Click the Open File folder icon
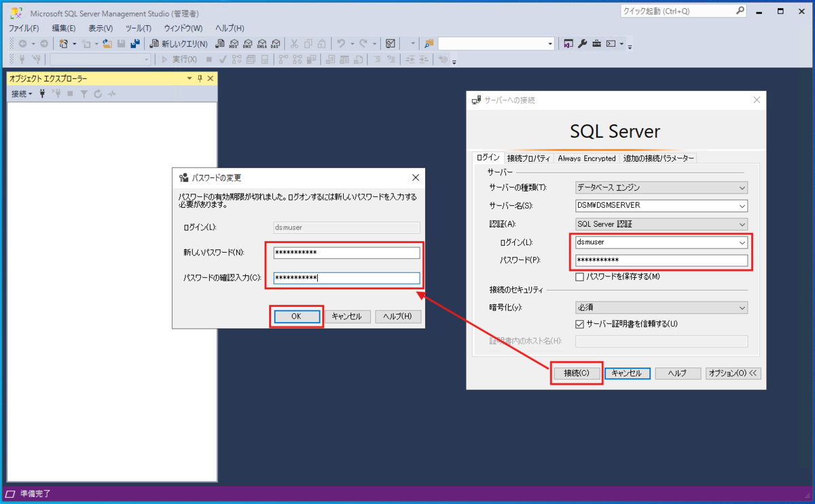The image size is (815, 504). [107, 43]
